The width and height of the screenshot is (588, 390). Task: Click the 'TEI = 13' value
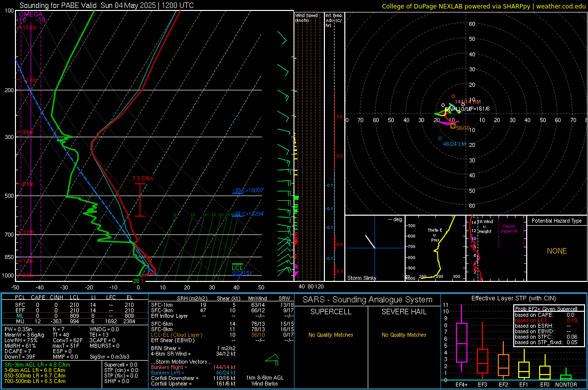(x=99, y=335)
